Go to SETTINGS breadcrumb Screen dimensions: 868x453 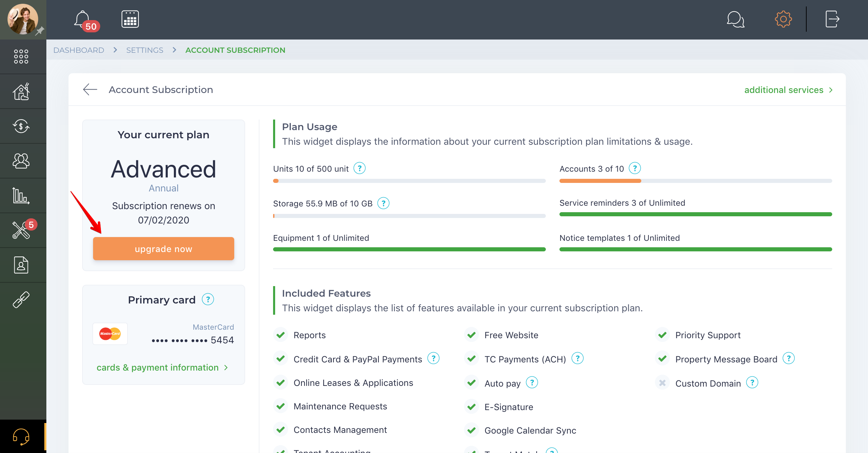(x=145, y=50)
